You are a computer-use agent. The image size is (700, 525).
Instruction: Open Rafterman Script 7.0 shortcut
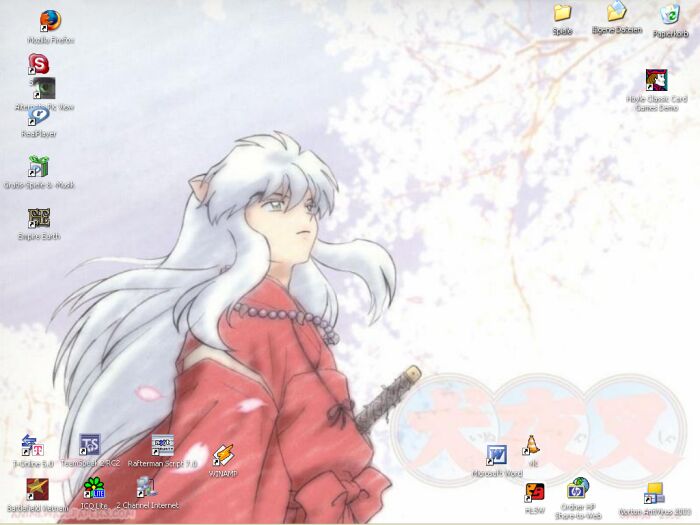click(x=162, y=445)
